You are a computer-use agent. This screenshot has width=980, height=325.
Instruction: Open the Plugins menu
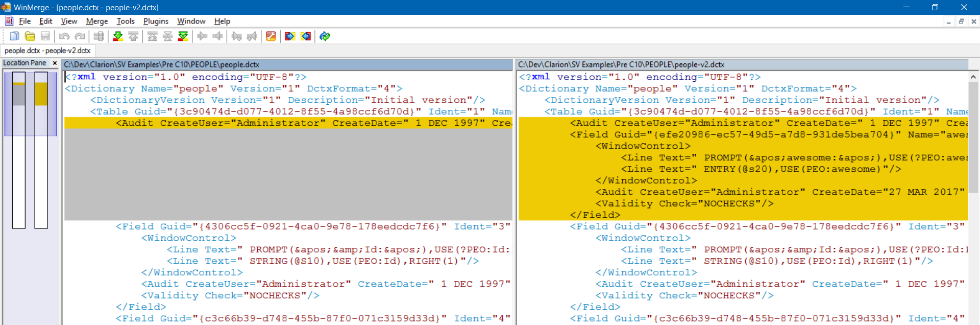[156, 21]
